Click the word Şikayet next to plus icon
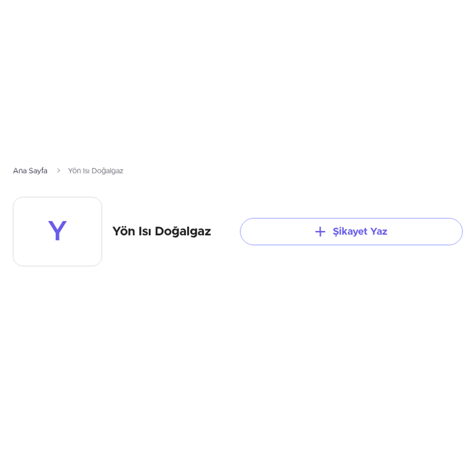 click(x=350, y=232)
